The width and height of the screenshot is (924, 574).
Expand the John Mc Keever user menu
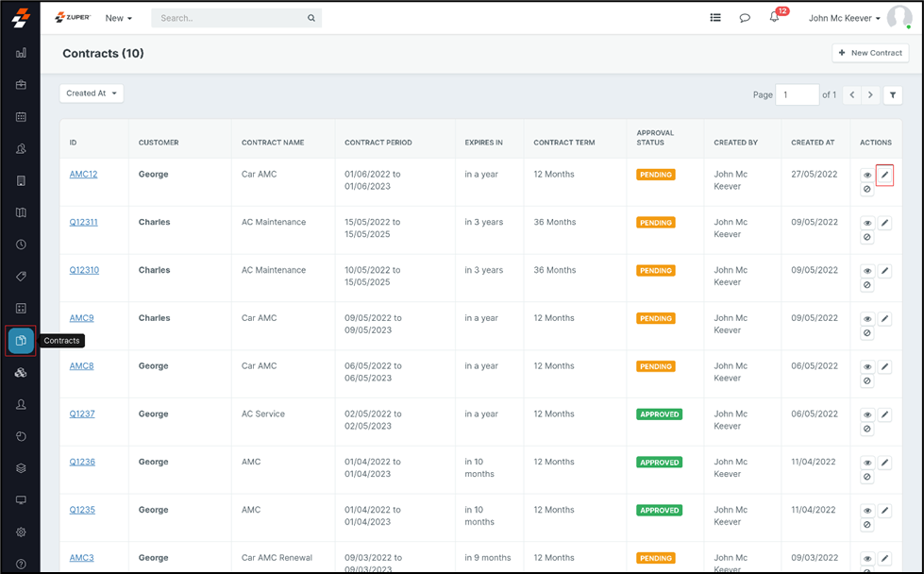(x=844, y=18)
